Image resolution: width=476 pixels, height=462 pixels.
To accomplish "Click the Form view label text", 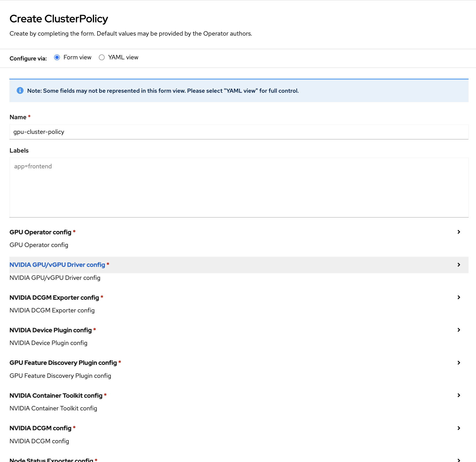I will point(77,57).
